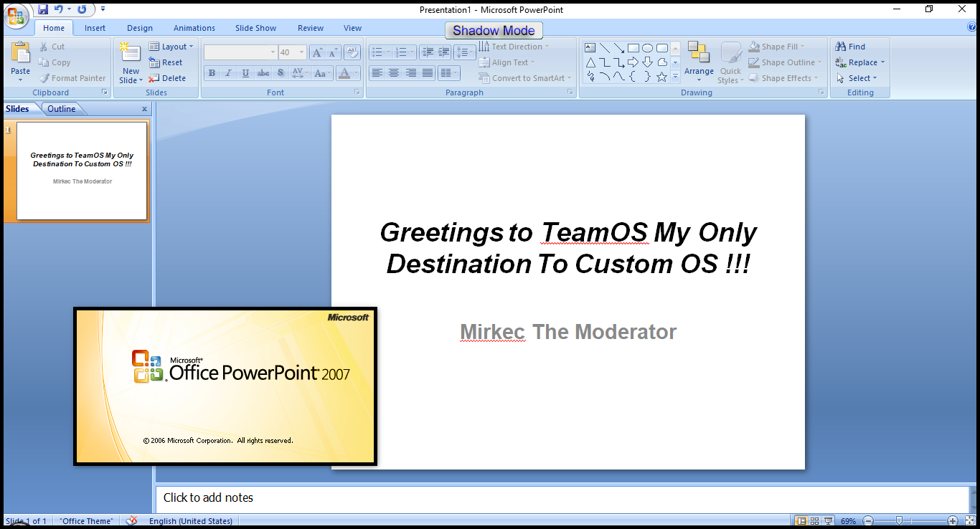Open Replace dropdown arrow

[883, 62]
